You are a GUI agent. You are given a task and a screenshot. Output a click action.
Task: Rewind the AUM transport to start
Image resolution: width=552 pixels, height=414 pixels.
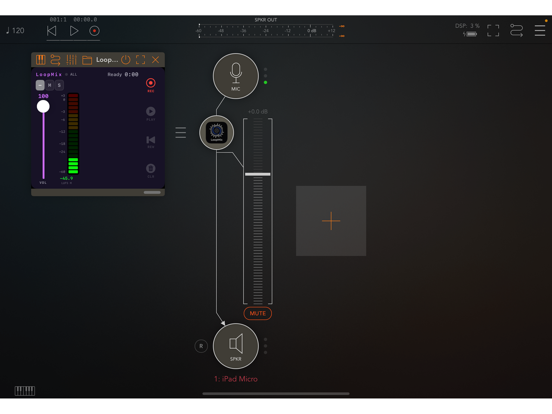(x=52, y=31)
